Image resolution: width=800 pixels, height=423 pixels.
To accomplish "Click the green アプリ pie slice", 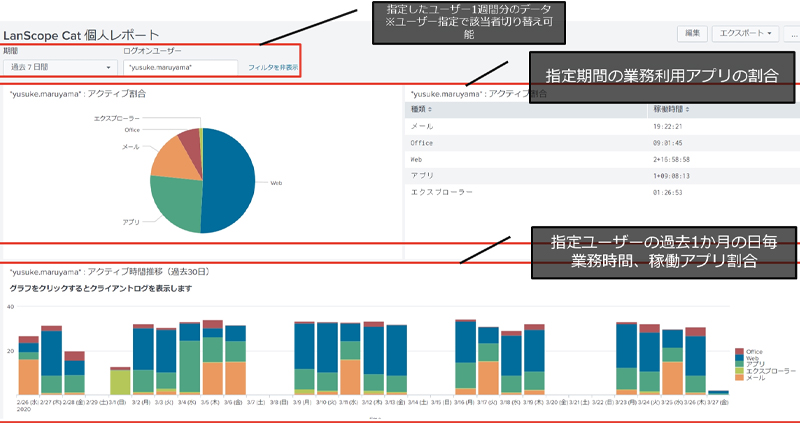I will 176,204.
